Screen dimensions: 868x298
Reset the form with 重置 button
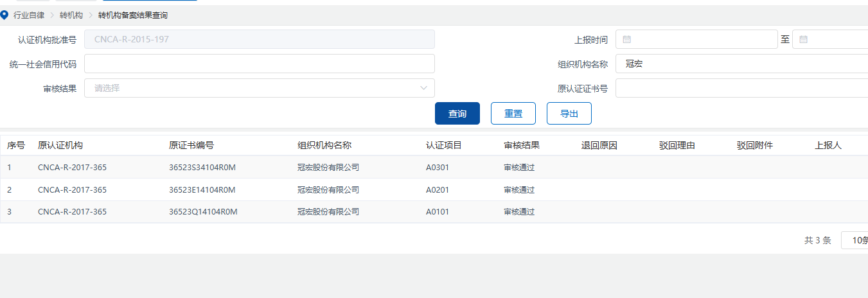click(513, 114)
